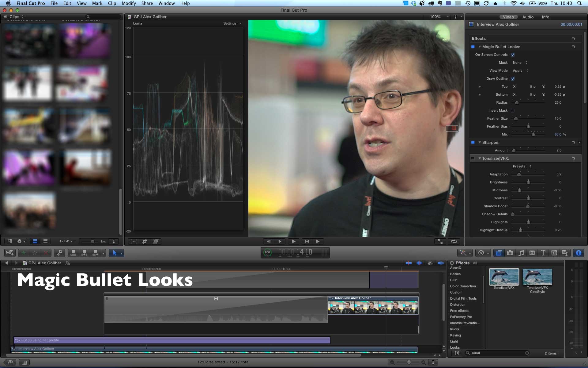This screenshot has height=368, width=588.
Task: Open the All Clips filter dropdown
Action: click(x=13, y=17)
